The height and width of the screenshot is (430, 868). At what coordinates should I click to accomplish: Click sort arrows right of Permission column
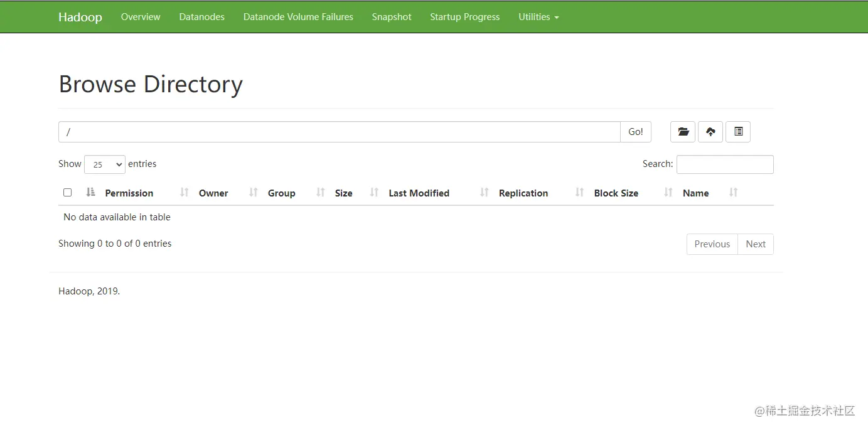coord(184,193)
